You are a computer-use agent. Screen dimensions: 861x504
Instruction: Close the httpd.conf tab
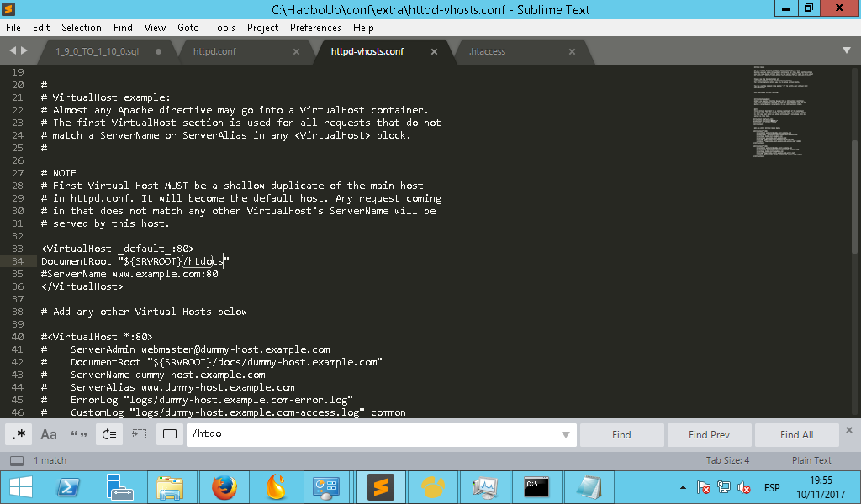[296, 51]
